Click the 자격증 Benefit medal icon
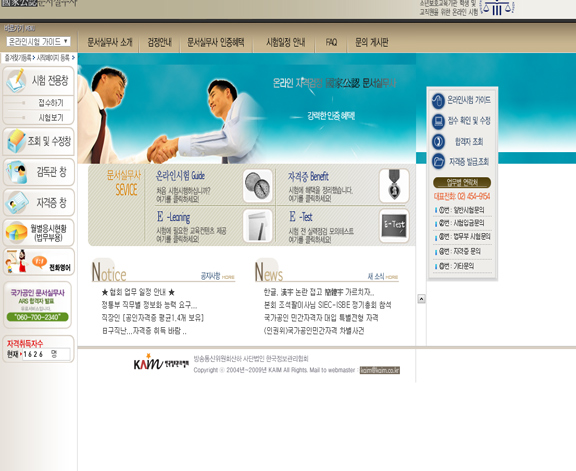Viewport: 576px width, 471px height. [394, 185]
